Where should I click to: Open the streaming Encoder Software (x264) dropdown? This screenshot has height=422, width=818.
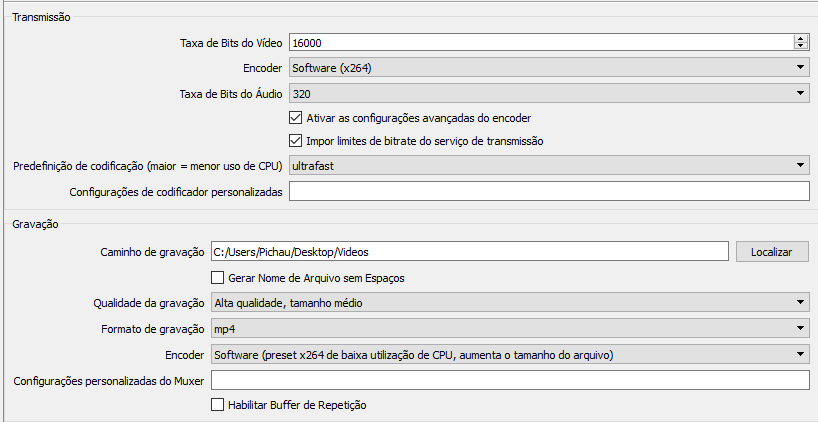click(x=549, y=68)
